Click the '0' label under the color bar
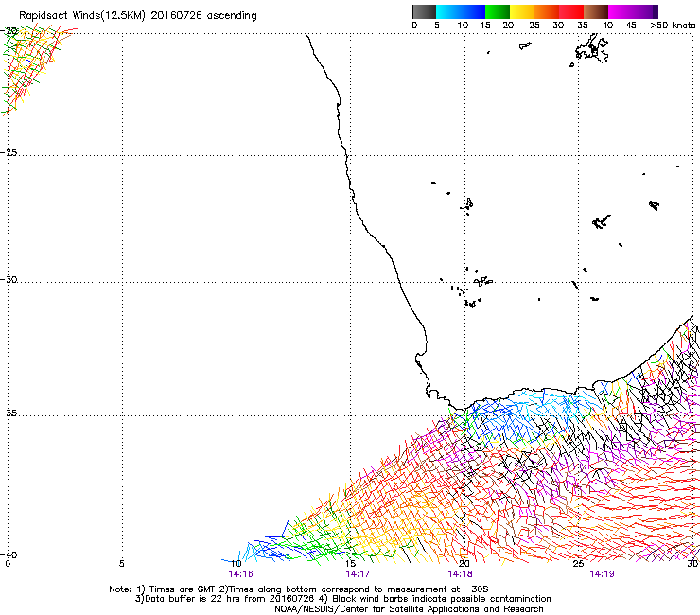700x615 pixels. (414, 26)
